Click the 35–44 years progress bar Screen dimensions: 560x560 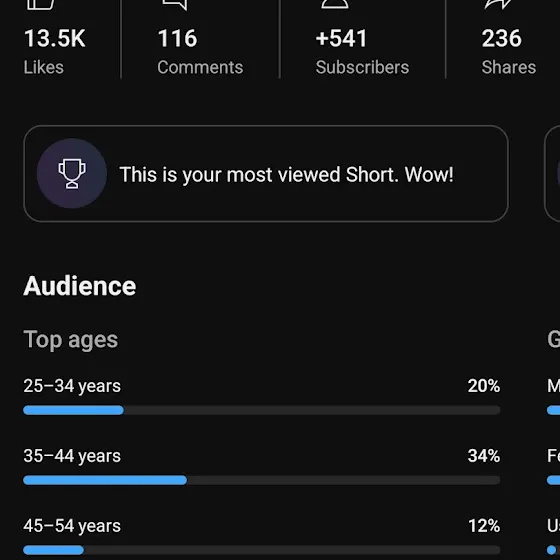(x=262, y=480)
